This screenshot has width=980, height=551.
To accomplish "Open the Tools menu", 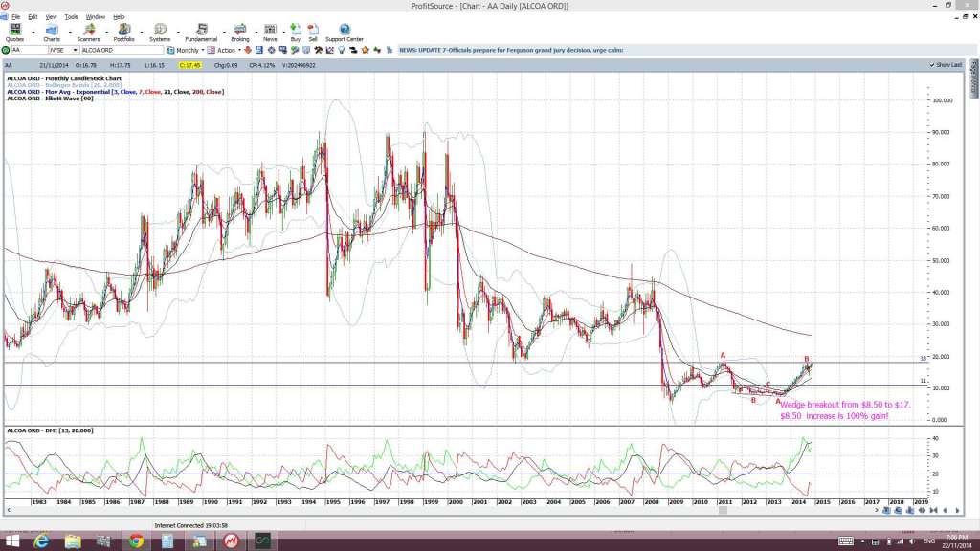I will click(x=71, y=17).
